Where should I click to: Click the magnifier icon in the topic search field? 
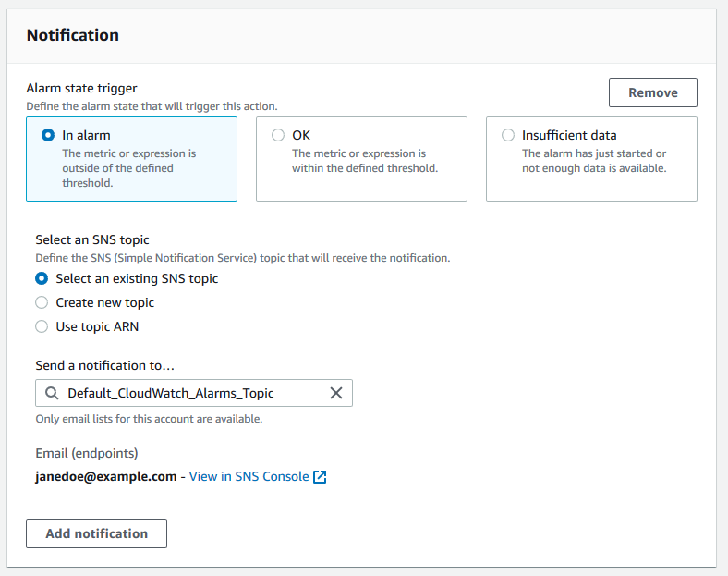[x=50, y=393]
